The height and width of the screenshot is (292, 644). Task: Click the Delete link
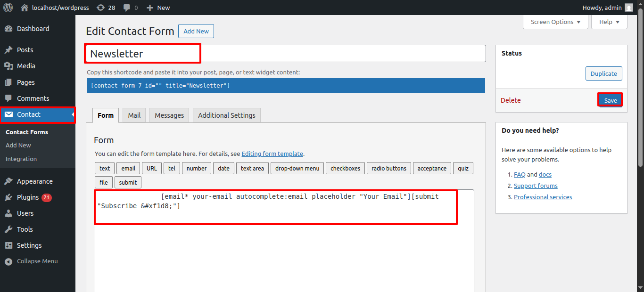pyautogui.click(x=511, y=100)
